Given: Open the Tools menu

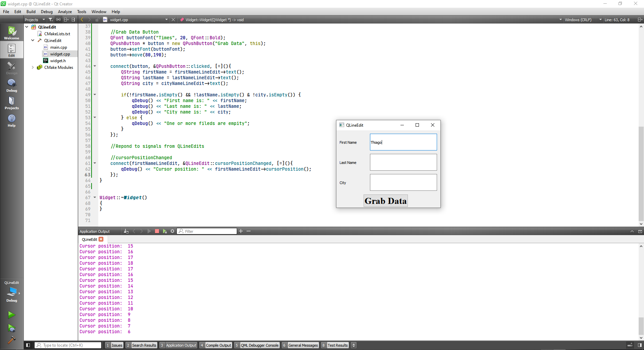Looking at the screenshot, I should 82,11.
